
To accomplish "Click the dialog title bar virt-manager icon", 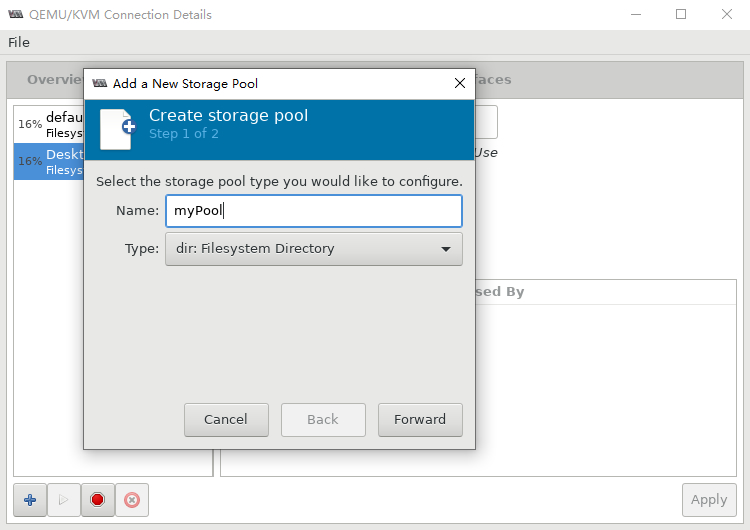I will 99,83.
